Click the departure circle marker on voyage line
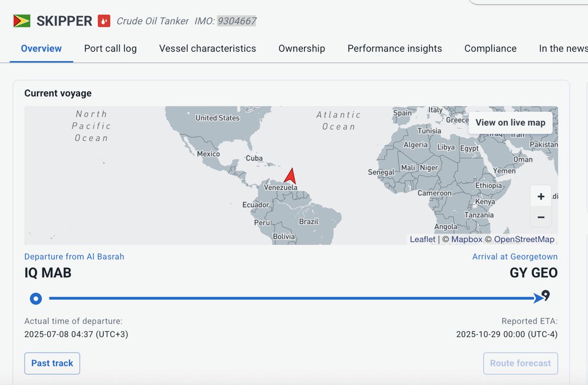588x385 pixels. click(35, 298)
